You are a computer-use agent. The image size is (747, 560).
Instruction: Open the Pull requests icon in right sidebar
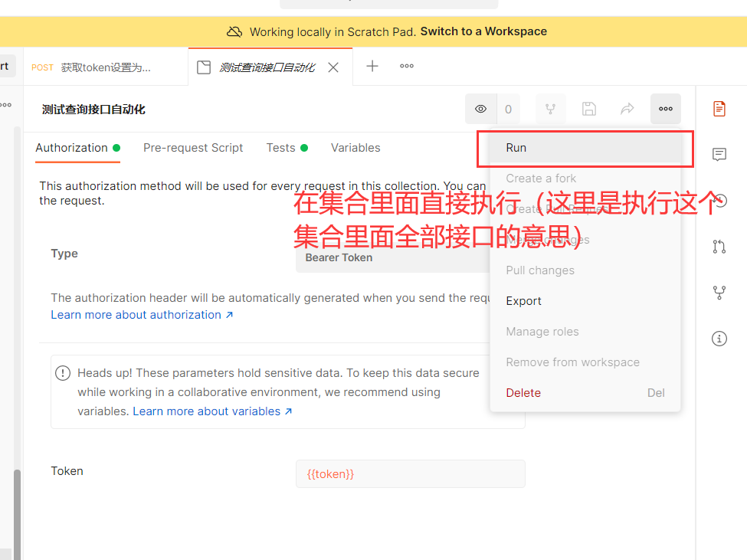click(719, 247)
